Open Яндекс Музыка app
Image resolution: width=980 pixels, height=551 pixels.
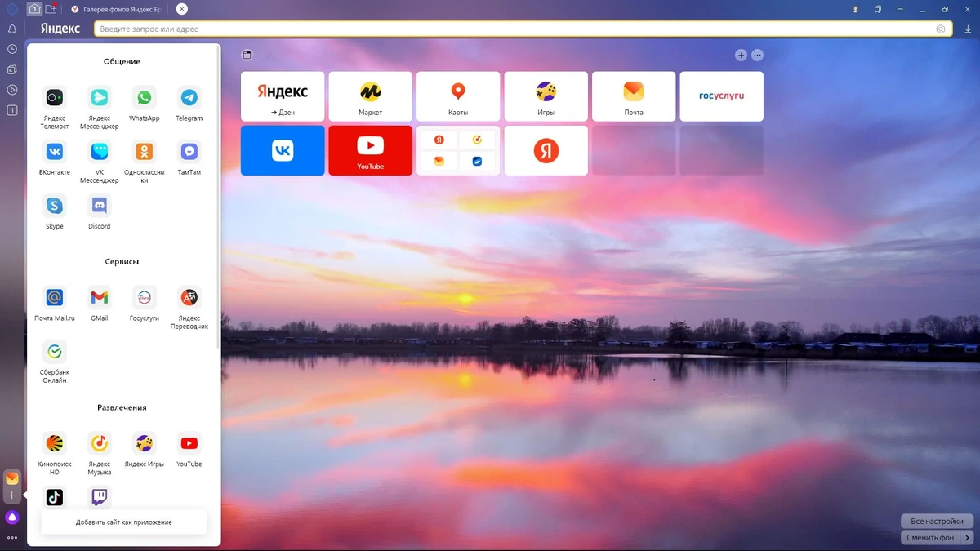(100, 443)
